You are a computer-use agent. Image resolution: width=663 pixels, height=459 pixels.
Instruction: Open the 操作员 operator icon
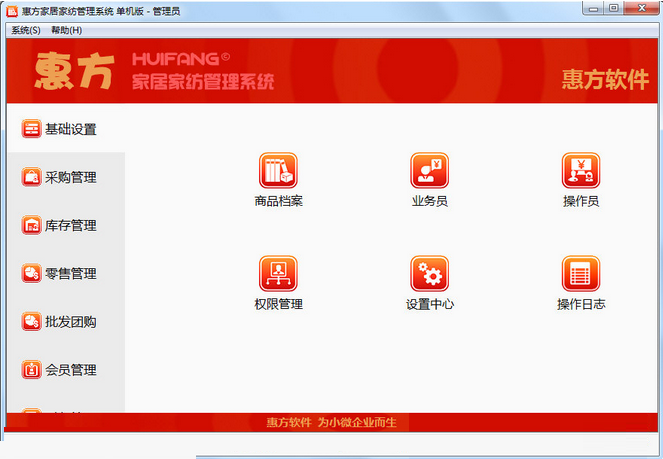581,170
